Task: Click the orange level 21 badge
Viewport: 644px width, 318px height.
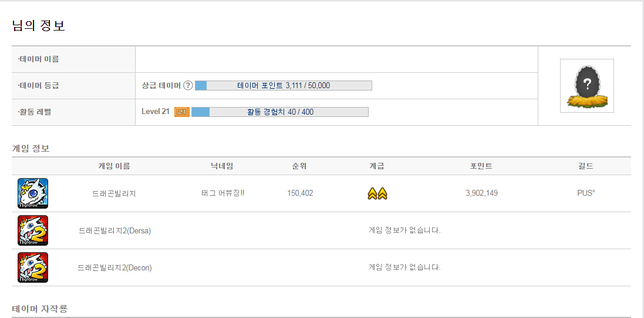Action: click(x=182, y=112)
